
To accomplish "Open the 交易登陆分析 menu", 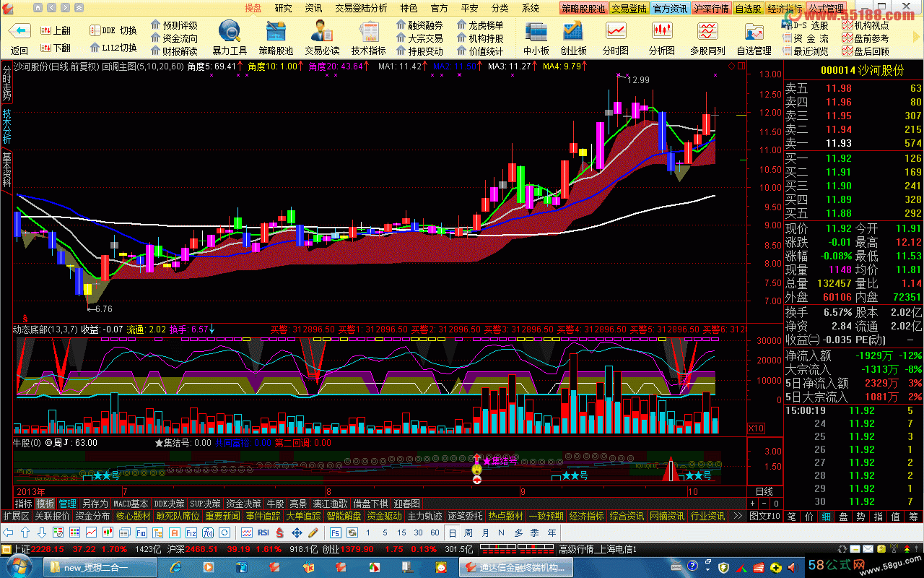I will 361,8.
